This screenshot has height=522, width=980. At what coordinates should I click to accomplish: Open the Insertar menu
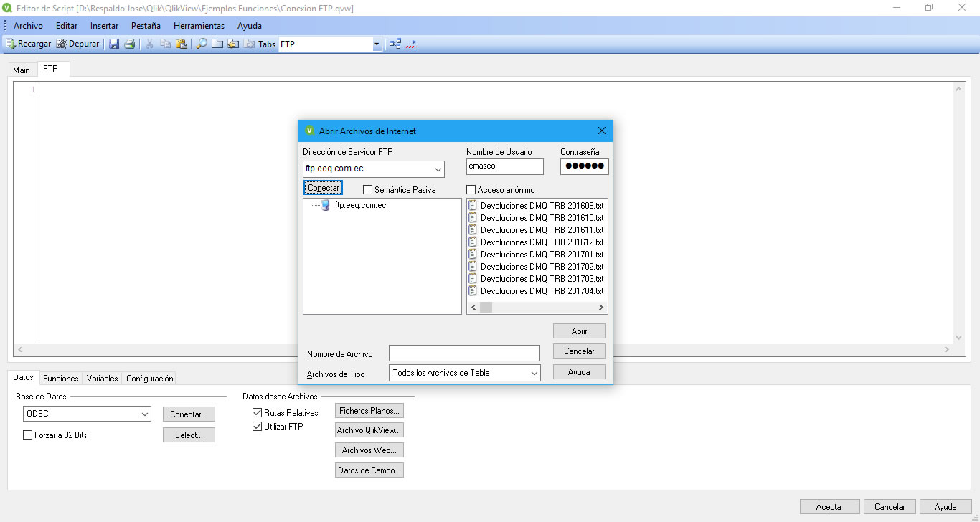[x=105, y=25]
